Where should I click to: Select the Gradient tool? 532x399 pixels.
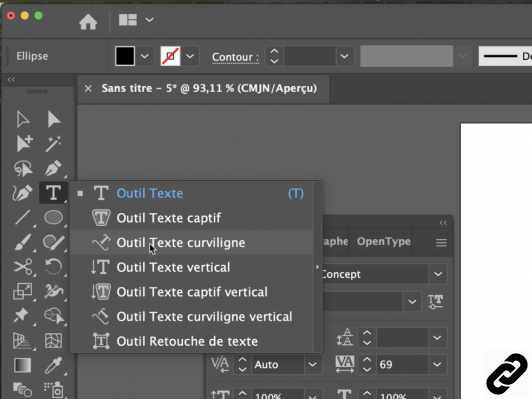23,365
